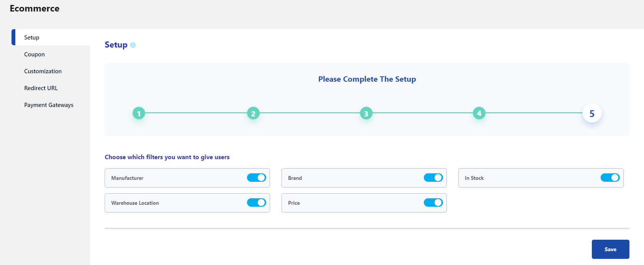Return to step 4 of setup

pyautogui.click(x=479, y=113)
